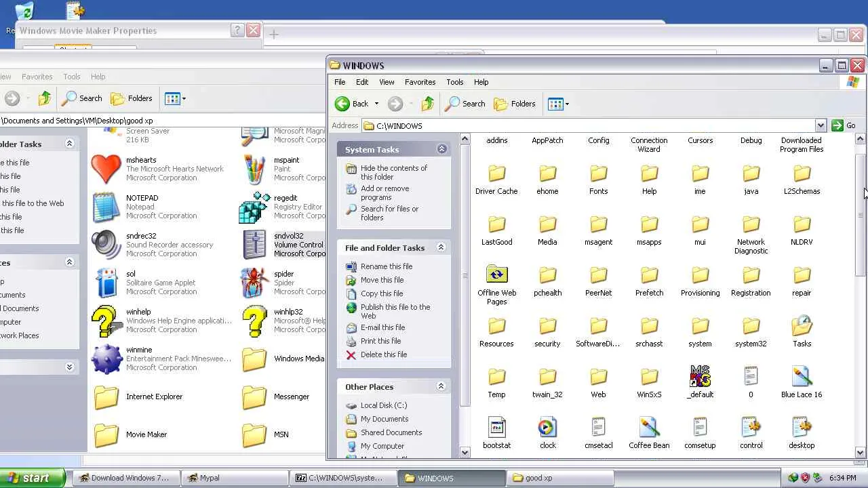Viewport: 868px width, 488px height.
Task: Open Local Disk (C:) from Other Places
Action: (x=384, y=405)
